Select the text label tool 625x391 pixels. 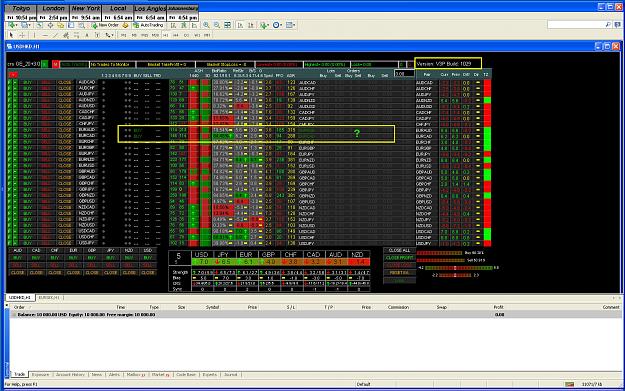coord(97,35)
